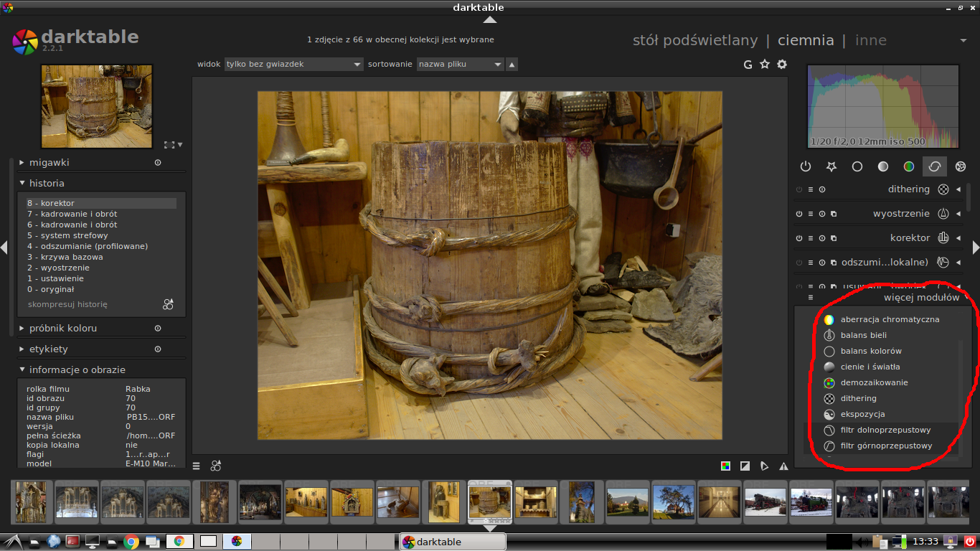The height and width of the screenshot is (551, 980).
Task: Expand the migawki panel
Action: tap(50, 163)
